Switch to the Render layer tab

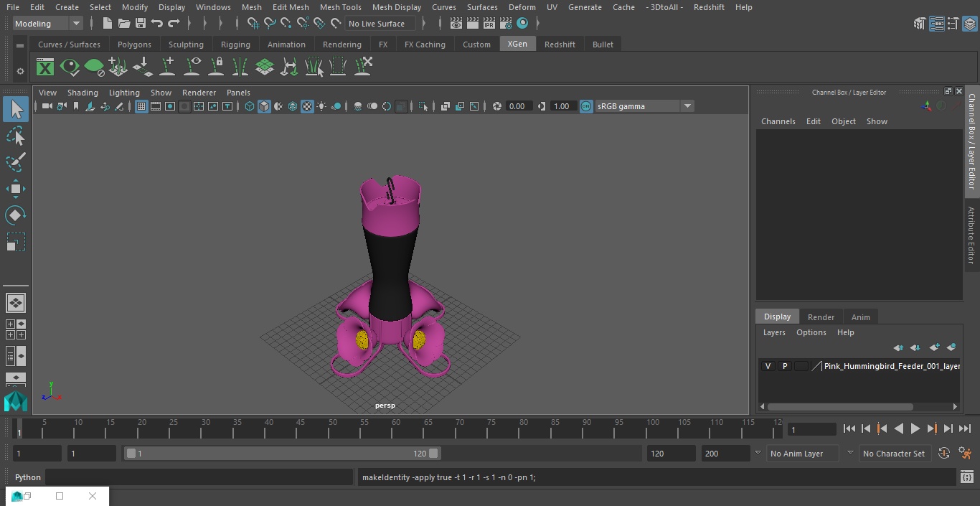(x=821, y=317)
